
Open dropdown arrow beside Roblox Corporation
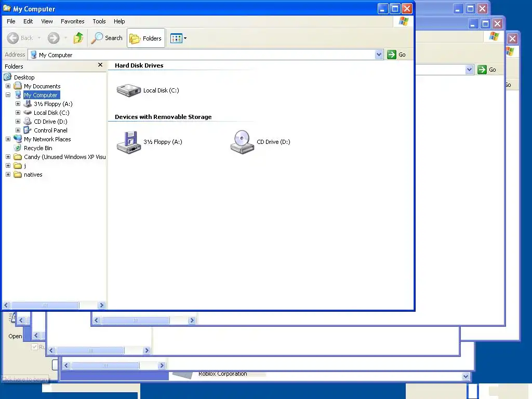click(465, 376)
